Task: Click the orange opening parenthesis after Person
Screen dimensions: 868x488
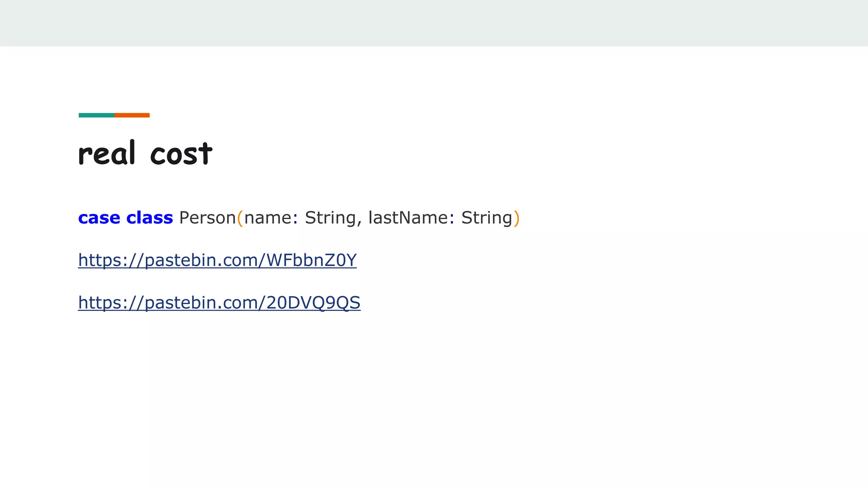Action: (x=240, y=218)
